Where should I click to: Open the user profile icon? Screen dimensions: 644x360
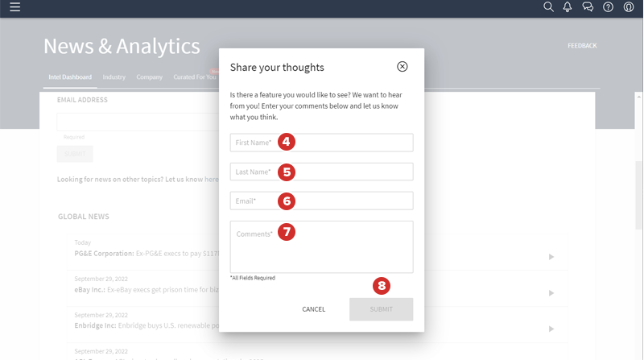pyautogui.click(x=628, y=7)
